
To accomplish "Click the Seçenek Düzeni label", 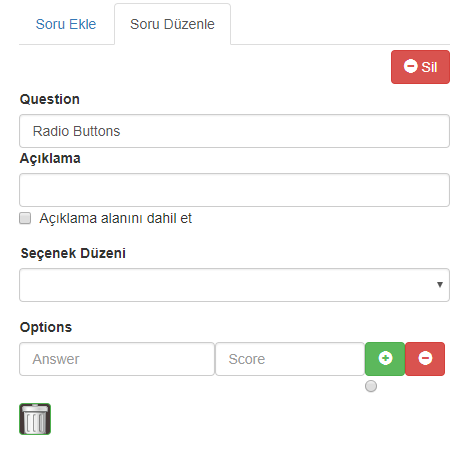I will (x=73, y=253).
